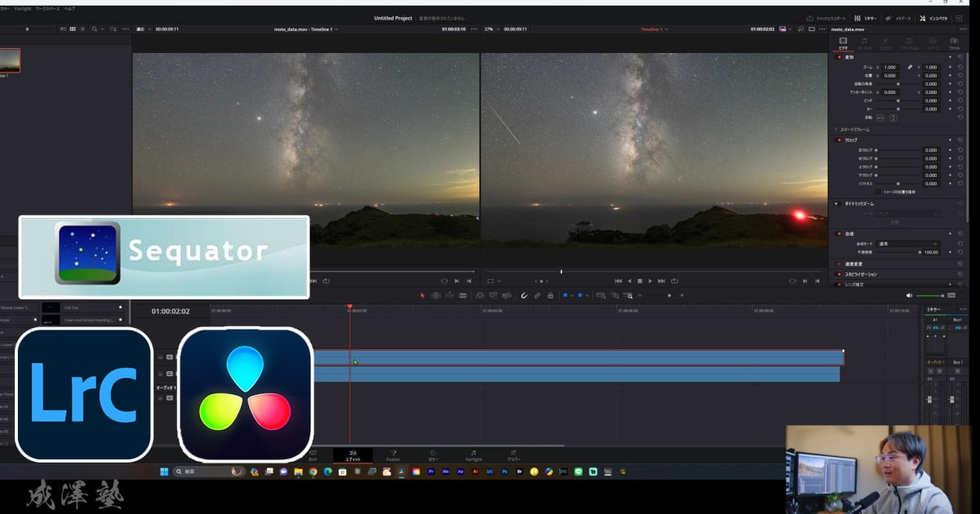Toggle the ミキサー panel button
The width and height of the screenshot is (980, 514).
click(x=865, y=18)
